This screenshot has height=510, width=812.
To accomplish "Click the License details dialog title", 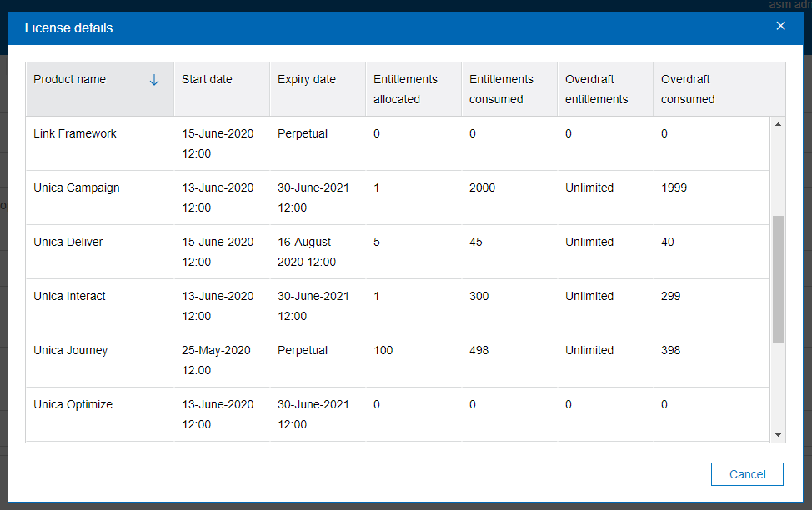I will pyautogui.click(x=69, y=28).
